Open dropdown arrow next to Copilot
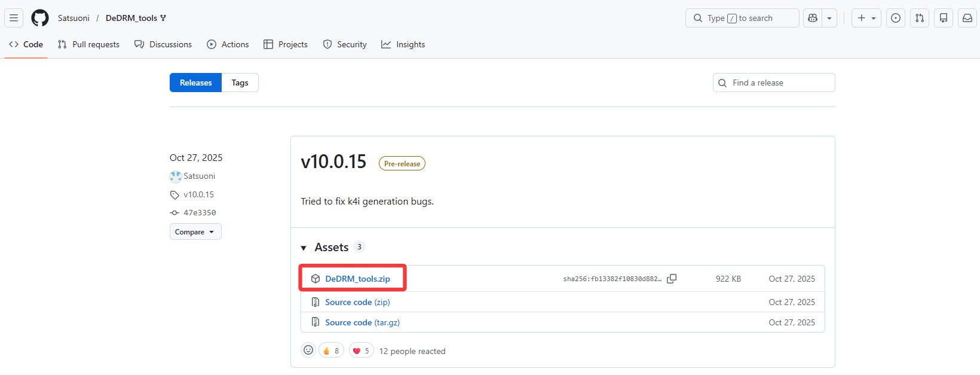Viewport: 980px width, 375px height. point(829,18)
